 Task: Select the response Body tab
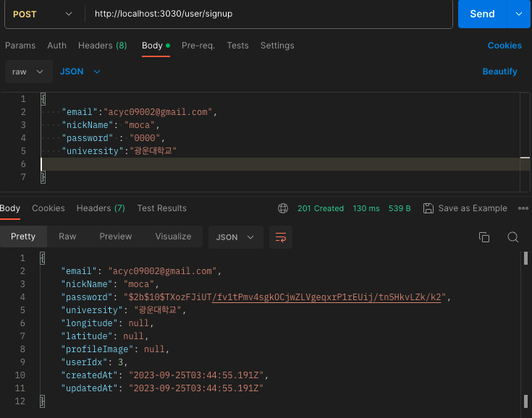(x=10, y=208)
